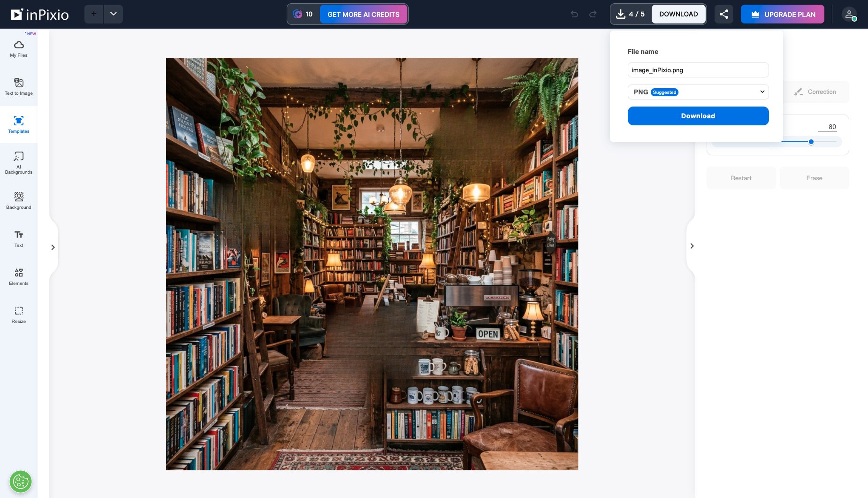Viewport: 868px width, 498px height.
Task: Open the Templates panel
Action: click(19, 124)
